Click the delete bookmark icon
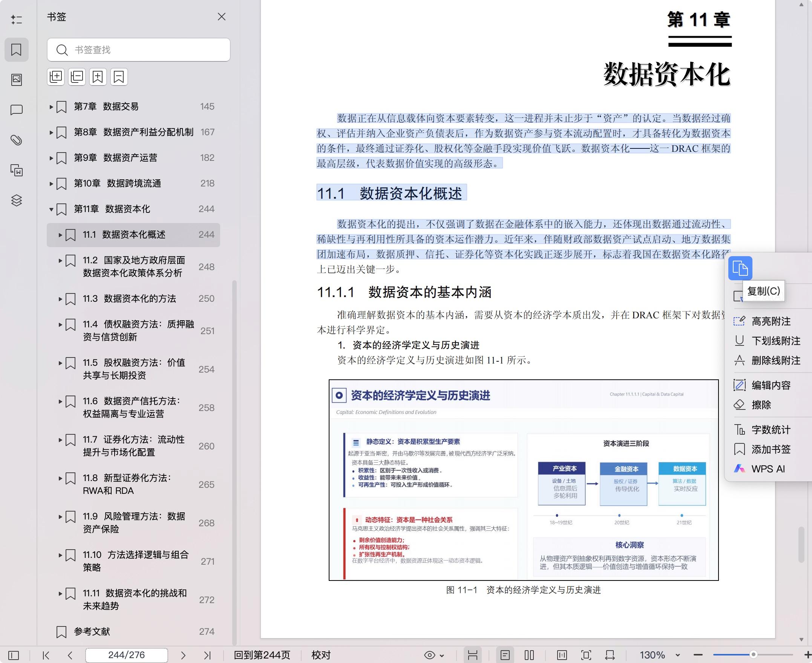Screen dimensions: 812x663 click(119, 77)
